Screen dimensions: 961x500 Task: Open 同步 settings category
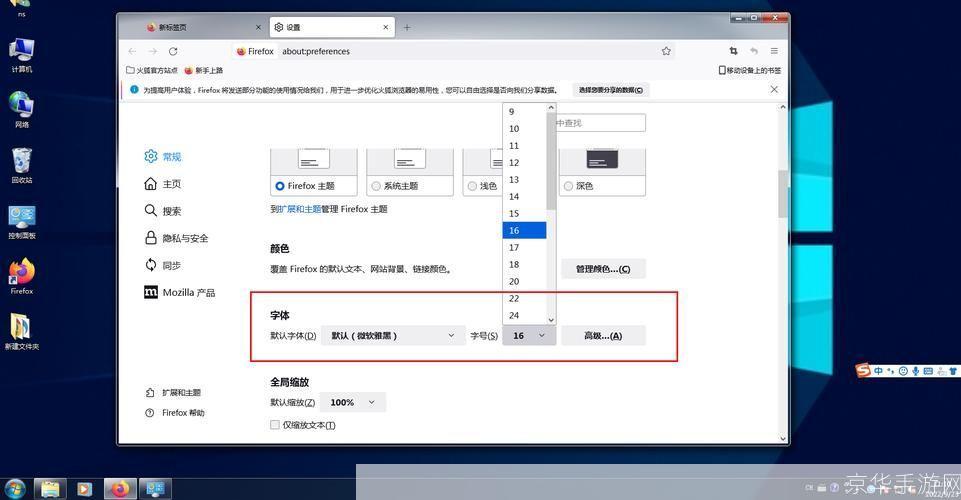coord(163,265)
